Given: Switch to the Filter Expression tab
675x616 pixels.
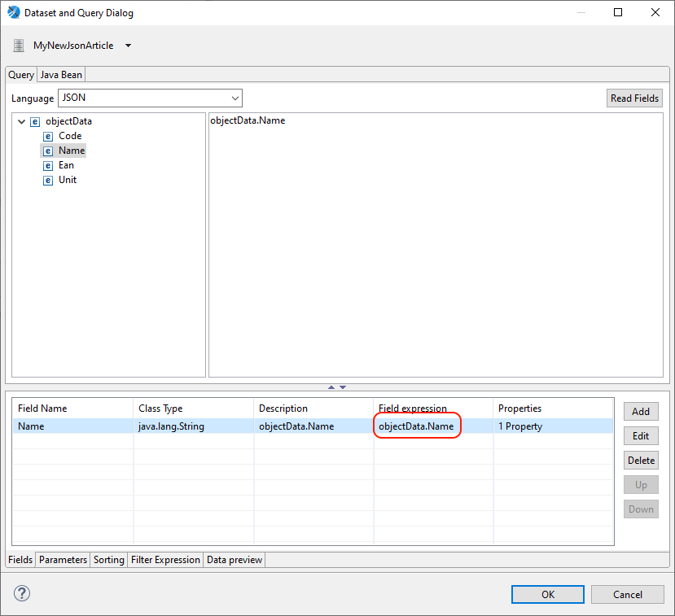Looking at the screenshot, I should [165, 560].
